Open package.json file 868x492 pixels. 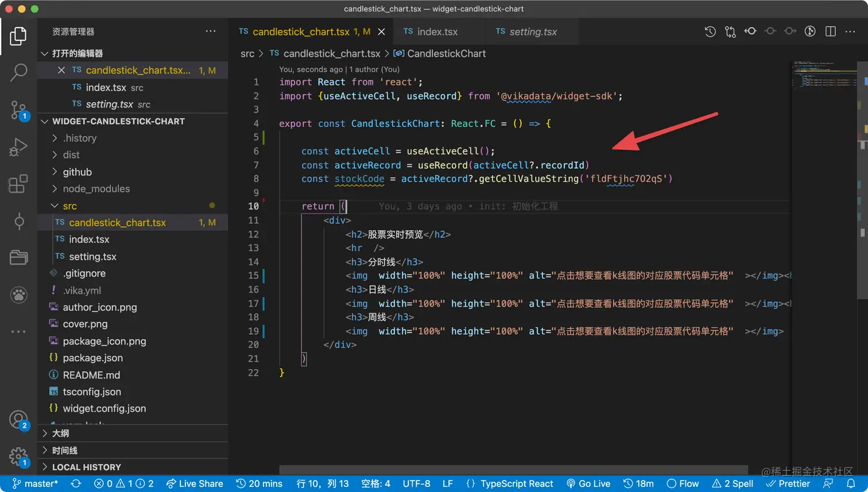tap(133, 358)
